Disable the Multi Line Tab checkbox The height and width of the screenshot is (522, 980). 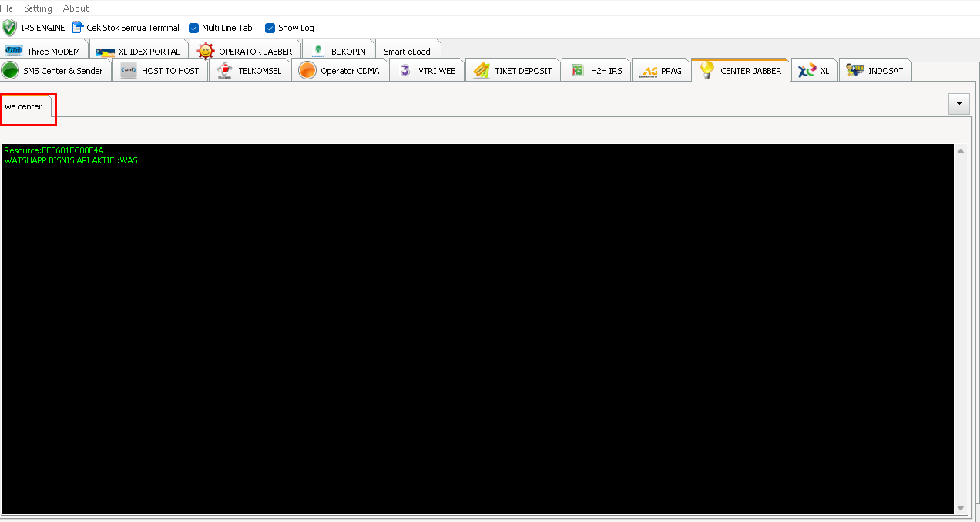[193, 28]
